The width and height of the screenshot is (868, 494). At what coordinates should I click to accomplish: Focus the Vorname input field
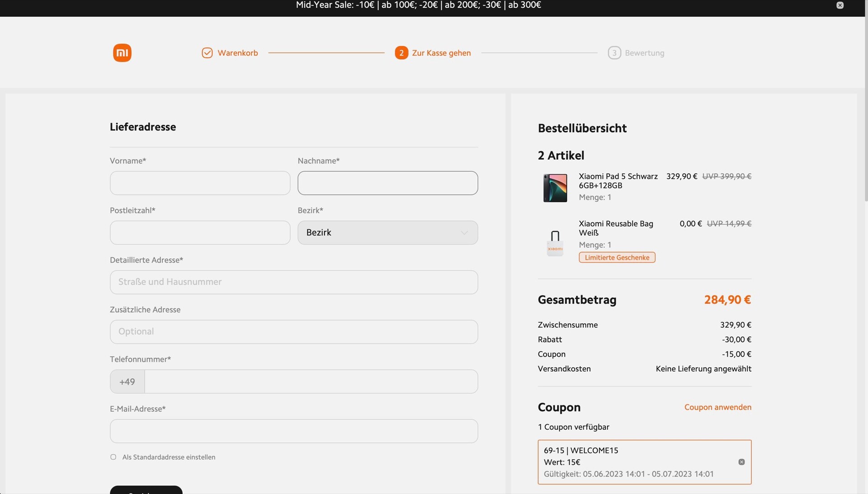(x=200, y=183)
